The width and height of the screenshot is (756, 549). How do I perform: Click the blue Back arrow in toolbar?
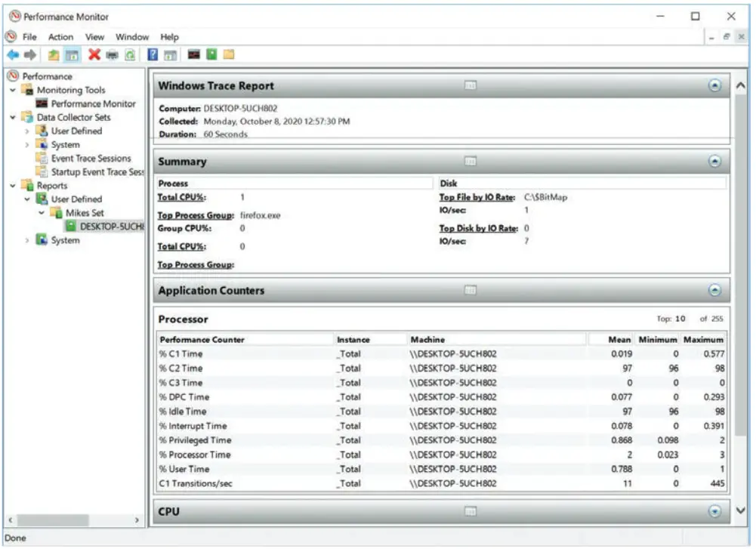tap(12, 54)
